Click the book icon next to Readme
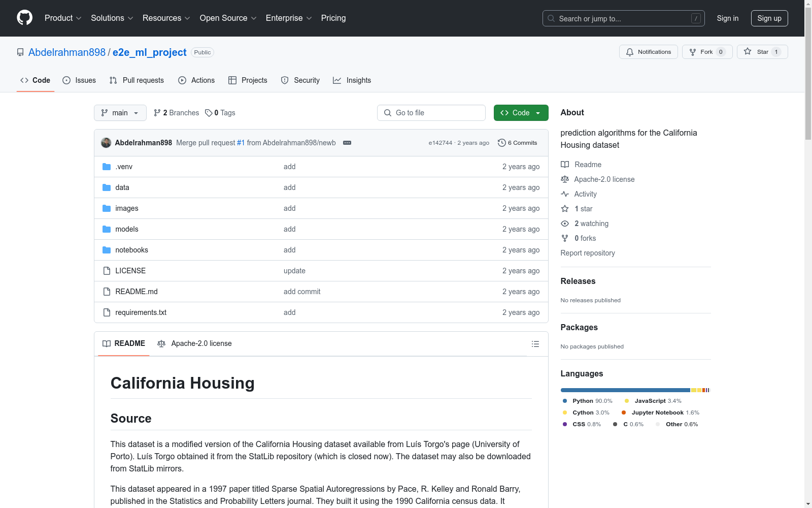Screen dimensions: 812x508 (x=565, y=165)
